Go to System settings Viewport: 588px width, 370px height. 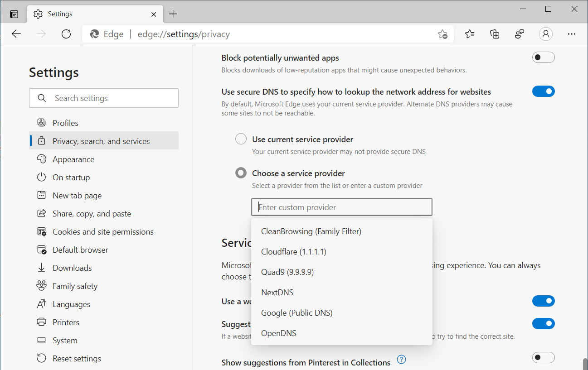point(104,340)
